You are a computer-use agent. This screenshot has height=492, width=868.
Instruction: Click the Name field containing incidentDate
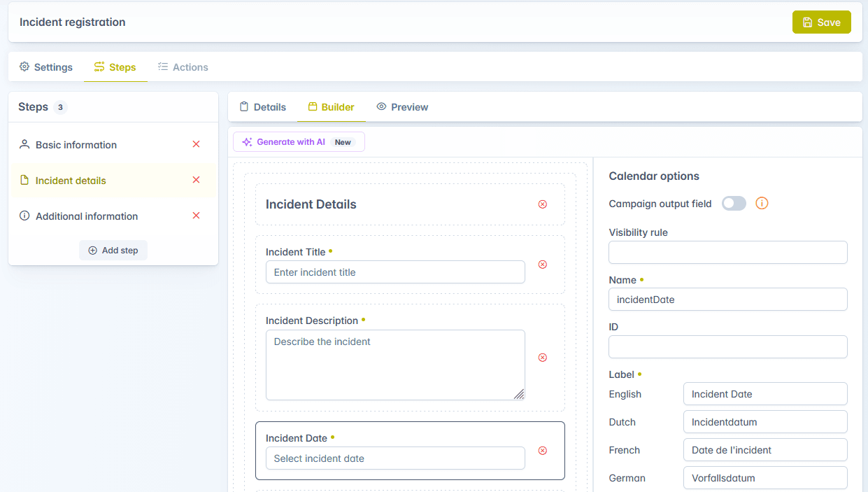[x=727, y=300]
